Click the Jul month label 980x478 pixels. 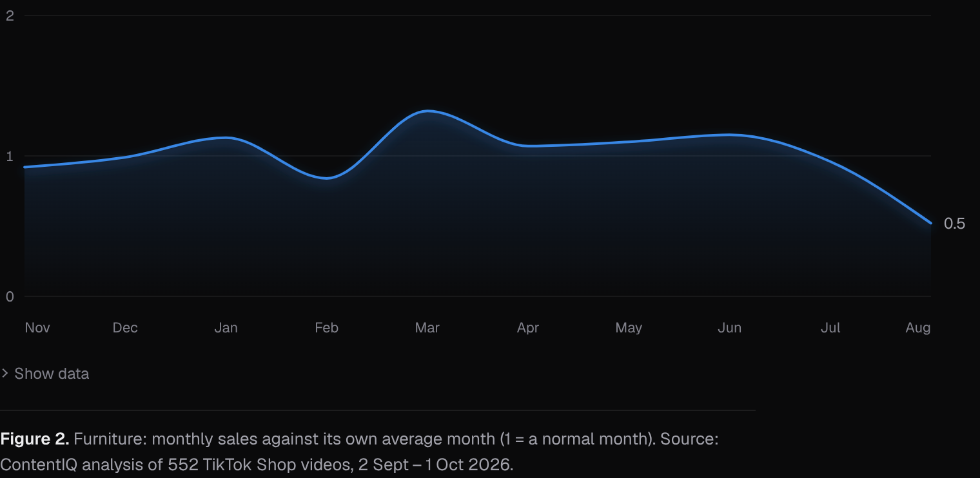tap(830, 328)
